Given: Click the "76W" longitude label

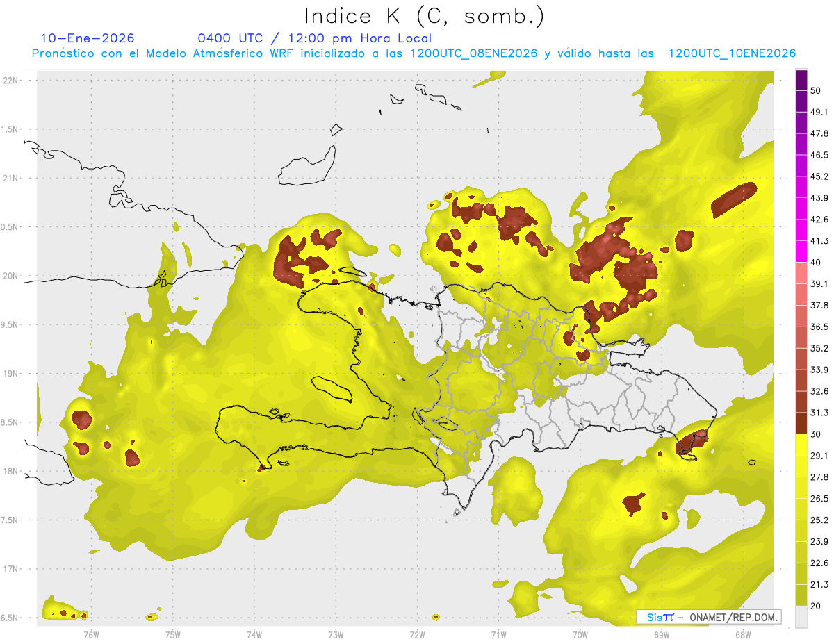Looking at the screenshot, I should (x=91, y=634).
